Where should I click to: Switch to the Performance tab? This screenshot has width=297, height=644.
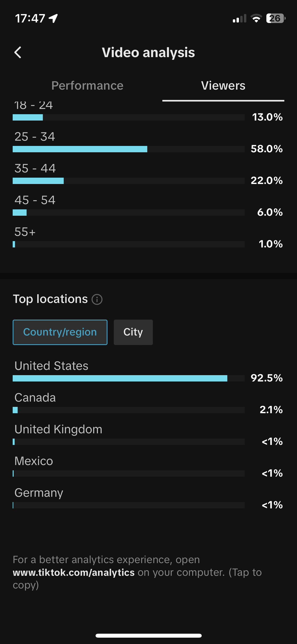coord(87,86)
